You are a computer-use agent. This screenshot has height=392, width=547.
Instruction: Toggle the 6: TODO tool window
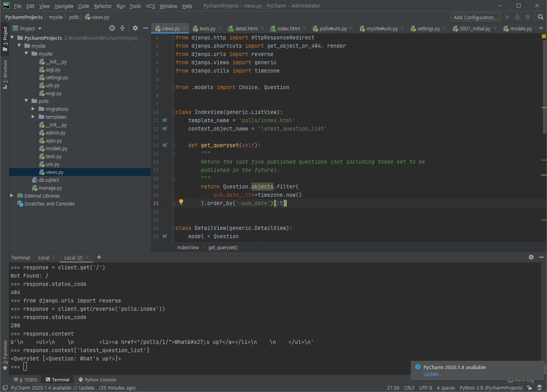coord(25,380)
